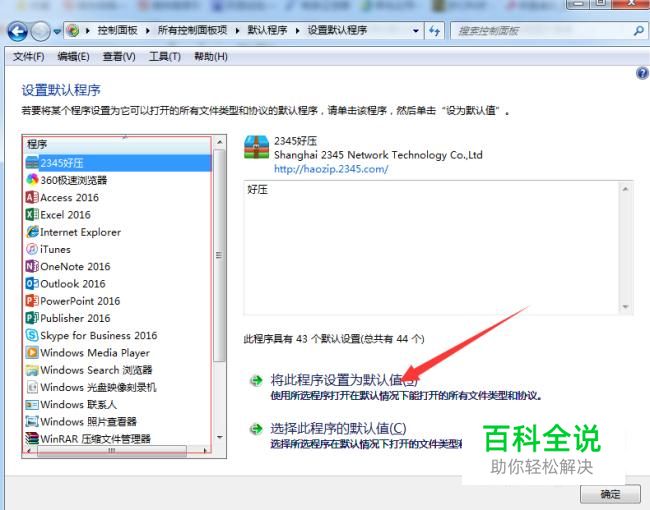650x510 pixels.
Task: Click the Windows 光盘映像刻录机 icon
Action: [x=32, y=387]
